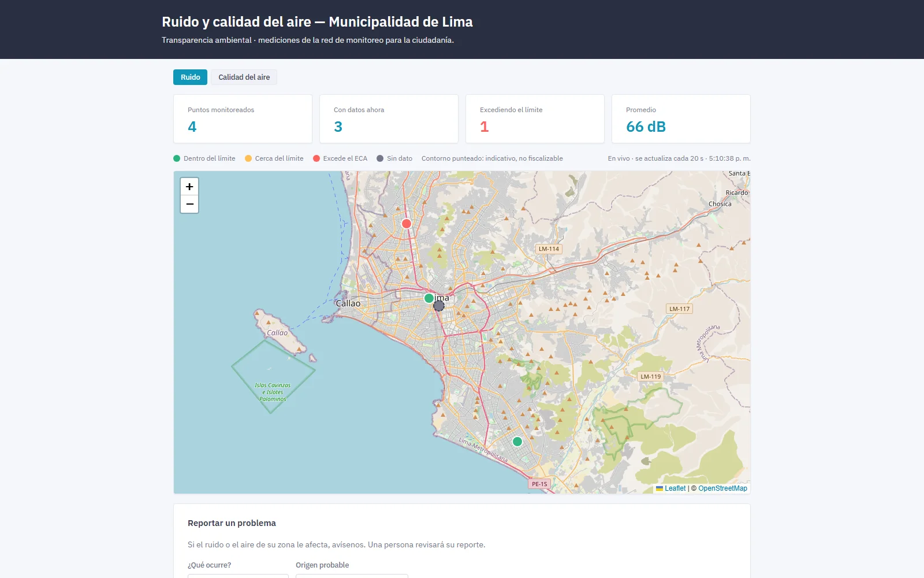
Task: Click the ¿Qué ocurre? field label
Action: pos(209,565)
